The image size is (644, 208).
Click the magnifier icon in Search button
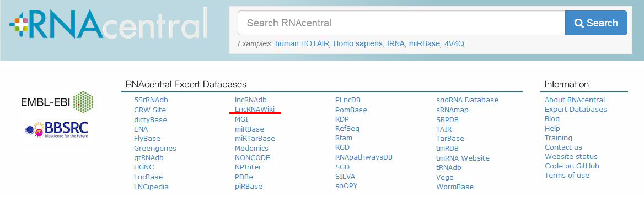(579, 23)
